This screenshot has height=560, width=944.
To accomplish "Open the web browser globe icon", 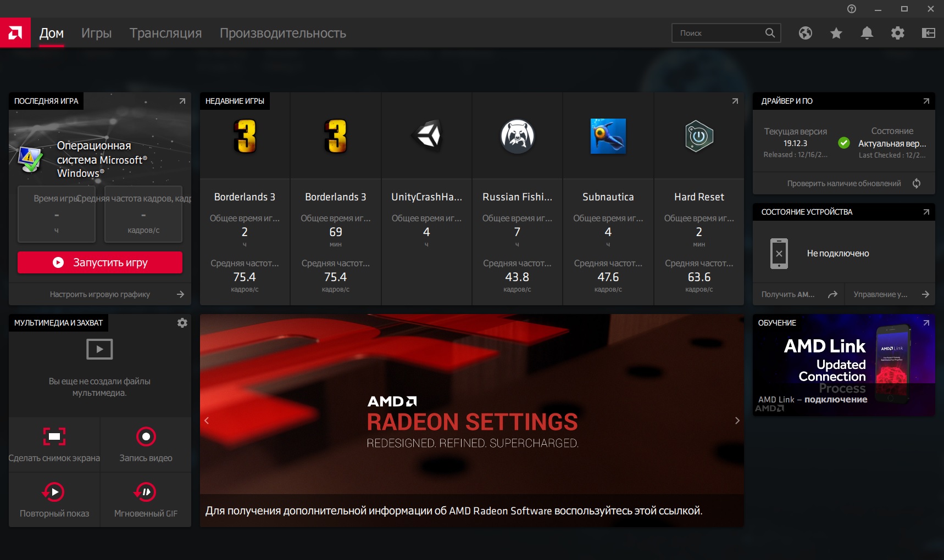I will point(806,33).
